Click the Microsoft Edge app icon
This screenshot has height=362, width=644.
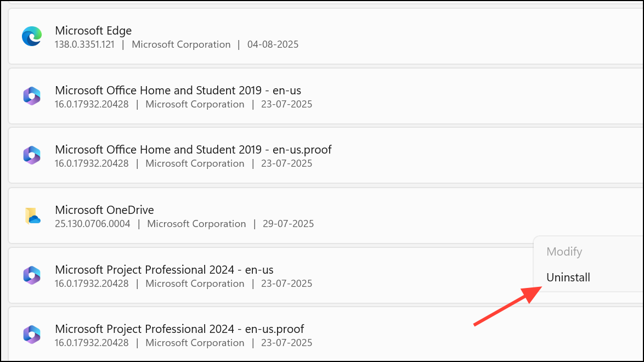[32, 36]
